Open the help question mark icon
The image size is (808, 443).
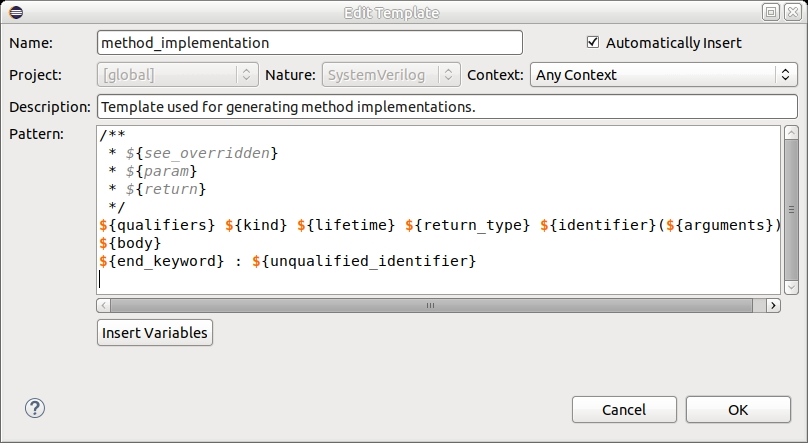(x=35, y=408)
